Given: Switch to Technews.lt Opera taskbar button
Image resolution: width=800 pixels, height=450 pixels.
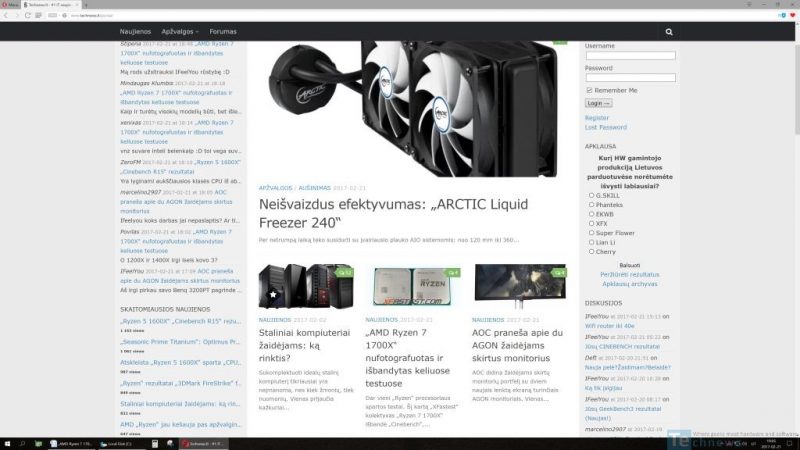Looking at the screenshot, I should [x=204, y=444].
